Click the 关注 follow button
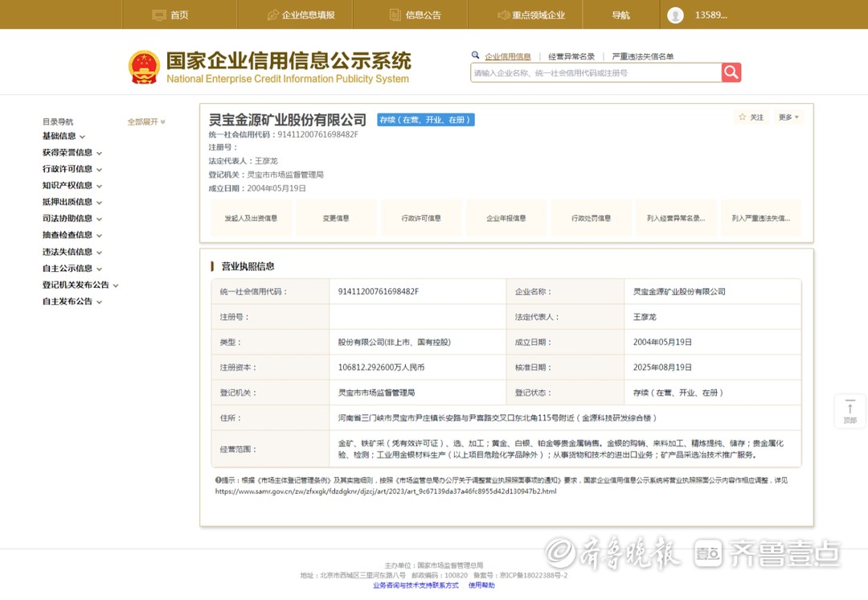Screen dimensions: 868x600 point(751,117)
